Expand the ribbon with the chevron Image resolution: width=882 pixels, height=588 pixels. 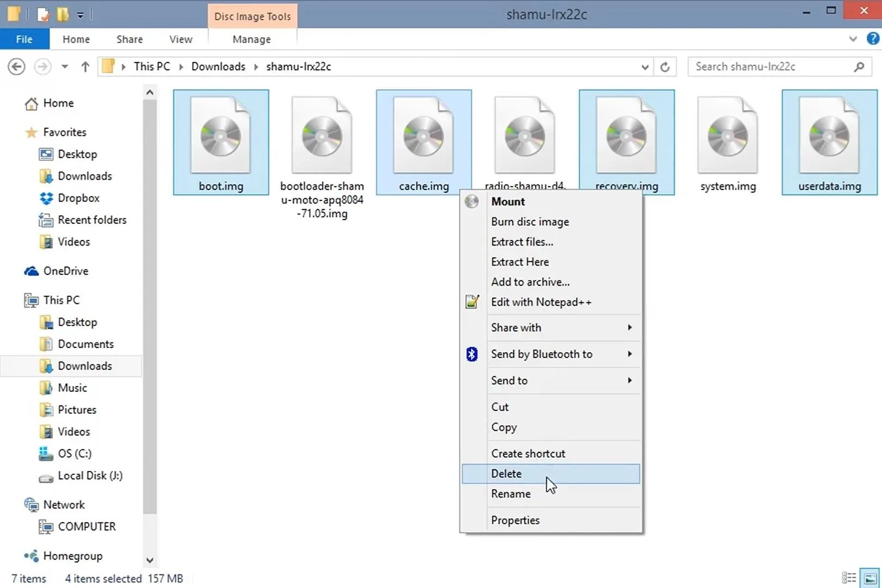(x=853, y=39)
